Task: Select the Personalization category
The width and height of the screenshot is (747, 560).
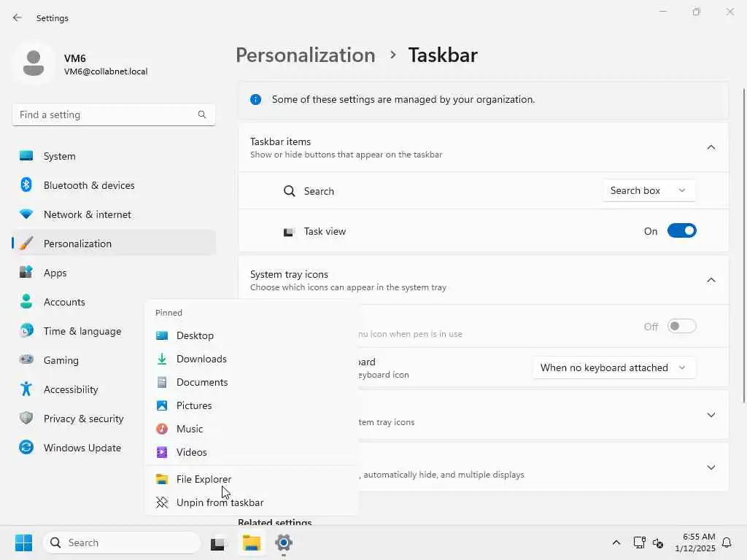Action: (113, 244)
